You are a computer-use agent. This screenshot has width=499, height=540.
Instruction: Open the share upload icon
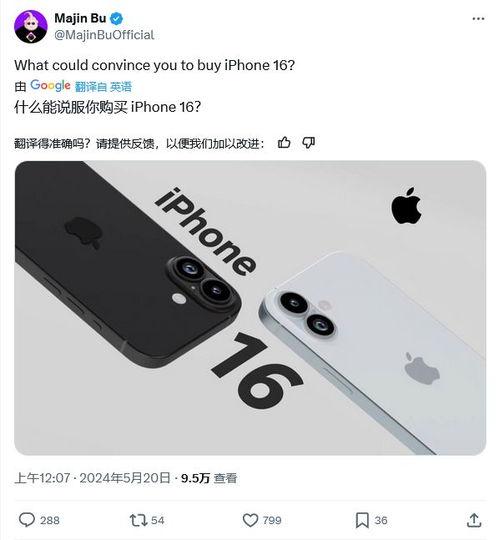pyautogui.click(x=474, y=520)
